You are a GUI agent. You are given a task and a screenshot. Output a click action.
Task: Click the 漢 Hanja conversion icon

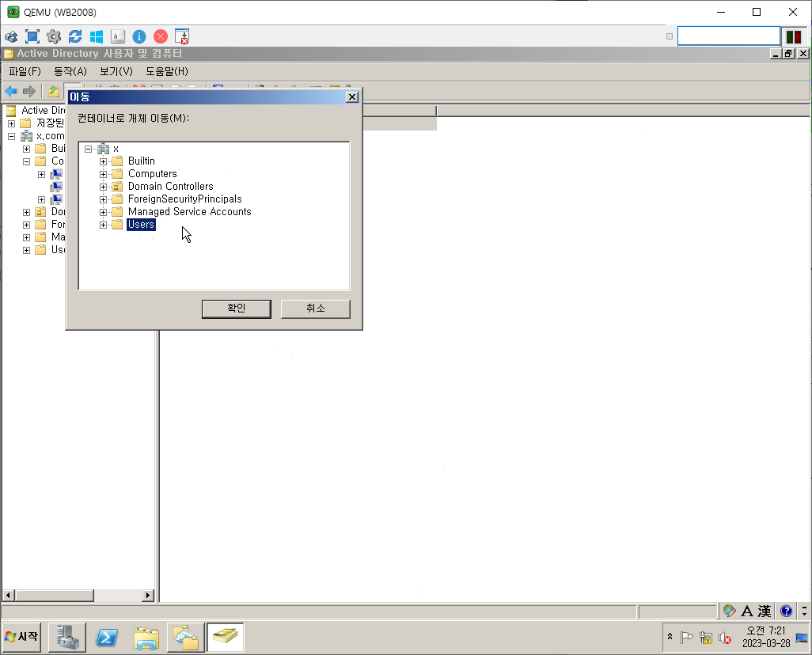(x=765, y=611)
